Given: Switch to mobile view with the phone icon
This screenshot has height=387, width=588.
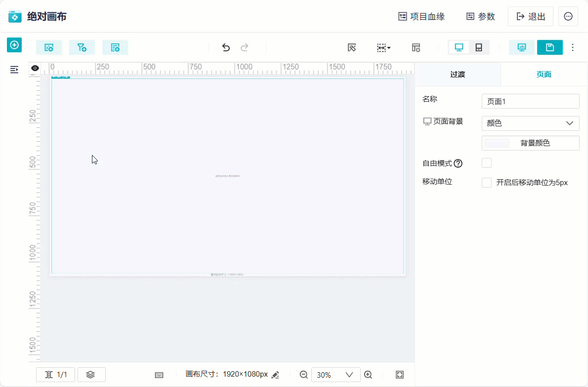Looking at the screenshot, I should tap(478, 47).
